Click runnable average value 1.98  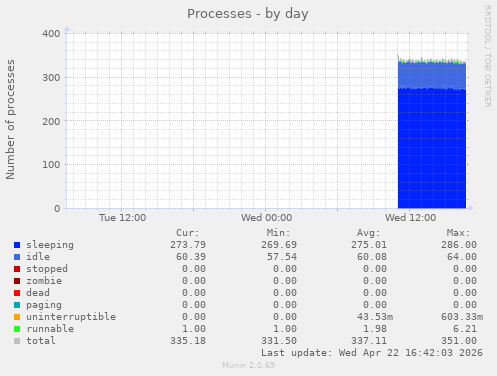(375, 329)
